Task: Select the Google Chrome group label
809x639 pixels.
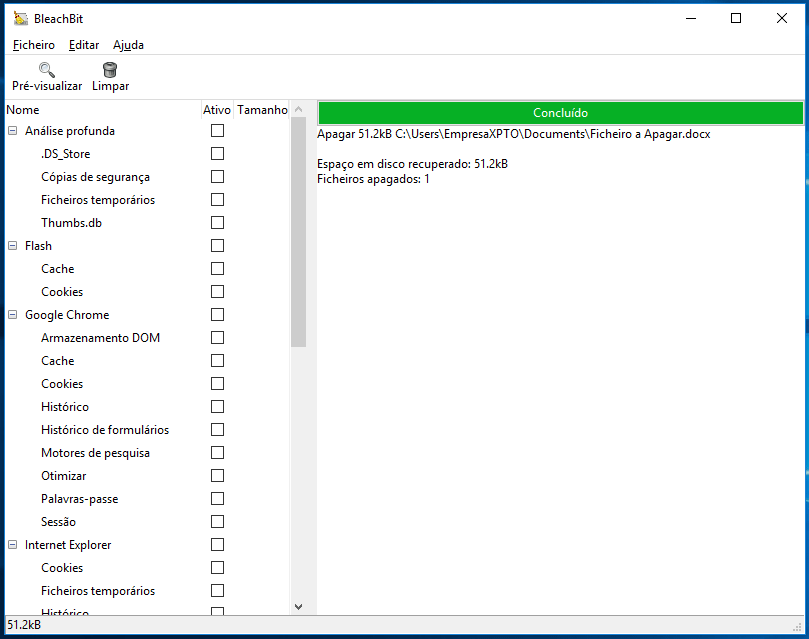Action: [67, 315]
